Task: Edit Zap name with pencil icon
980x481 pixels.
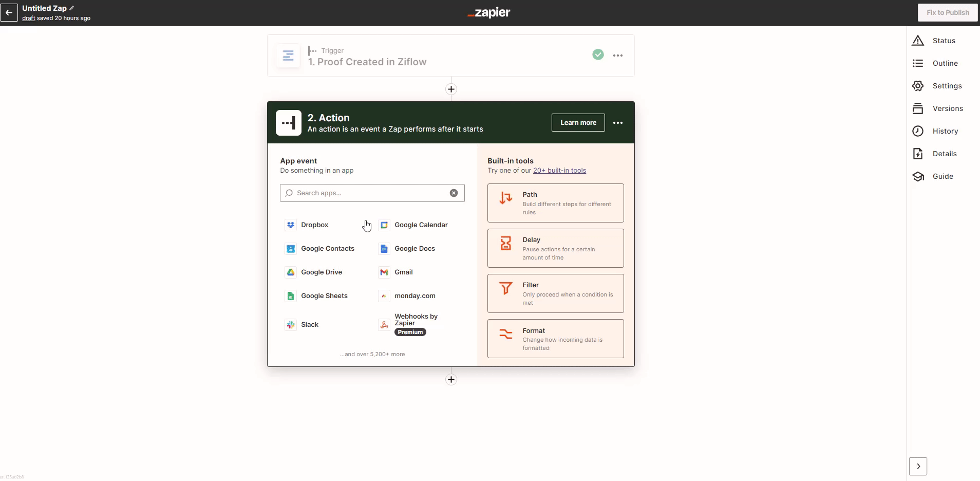Action: tap(72, 8)
